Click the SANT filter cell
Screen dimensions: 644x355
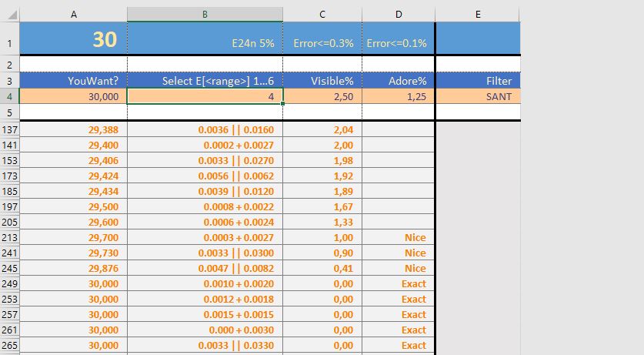click(x=478, y=96)
